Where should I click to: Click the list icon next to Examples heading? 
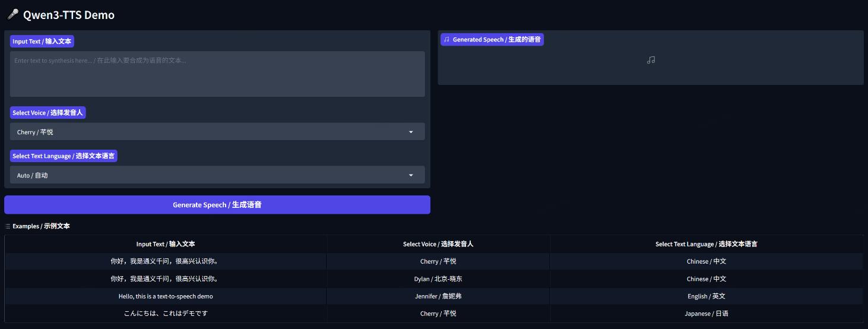(7, 226)
